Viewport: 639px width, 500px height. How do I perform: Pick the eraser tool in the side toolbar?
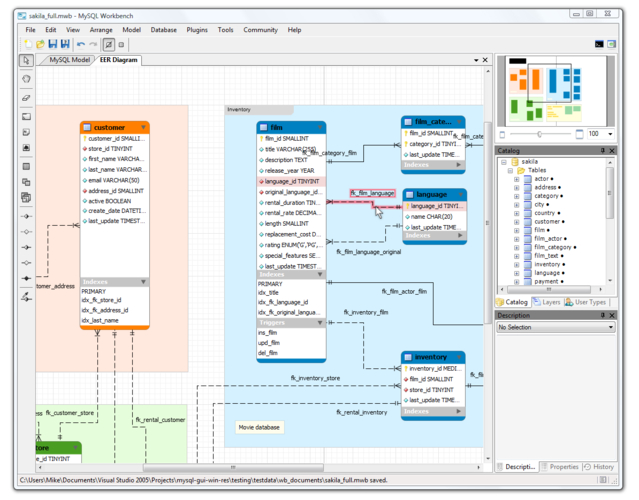tap(26, 98)
